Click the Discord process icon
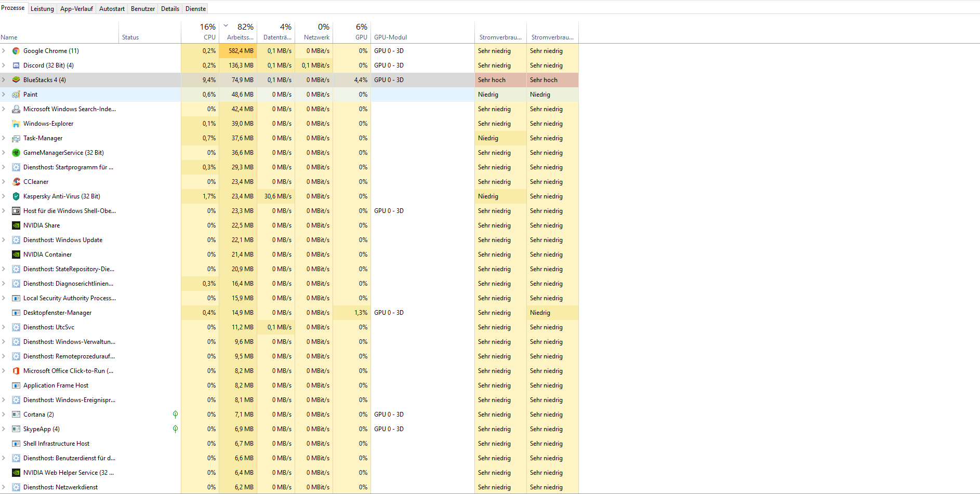This screenshot has width=980, height=494. 16,65
